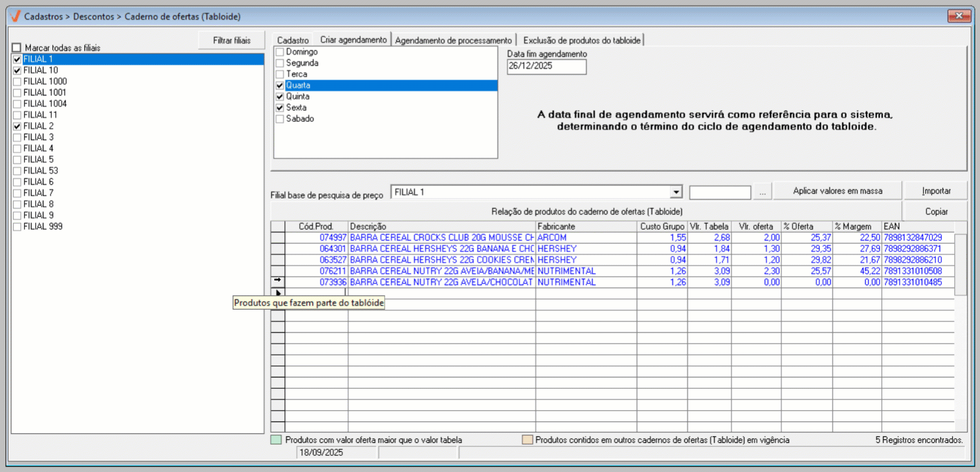Click the Data fim agendamento date field
This screenshot has height=472, width=980.
(x=546, y=66)
